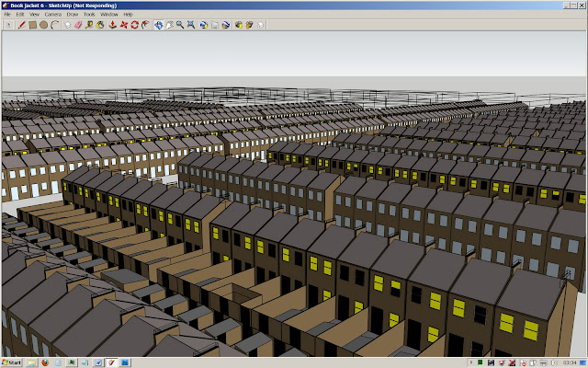Choose the Rectangle drawing tool
This screenshot has width=588, height=368.
tap(32, 25)
